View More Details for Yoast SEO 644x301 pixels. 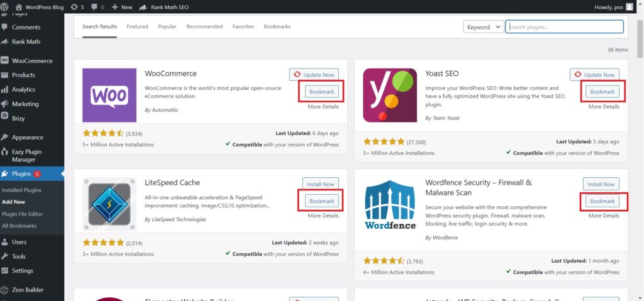pos(604,107)
